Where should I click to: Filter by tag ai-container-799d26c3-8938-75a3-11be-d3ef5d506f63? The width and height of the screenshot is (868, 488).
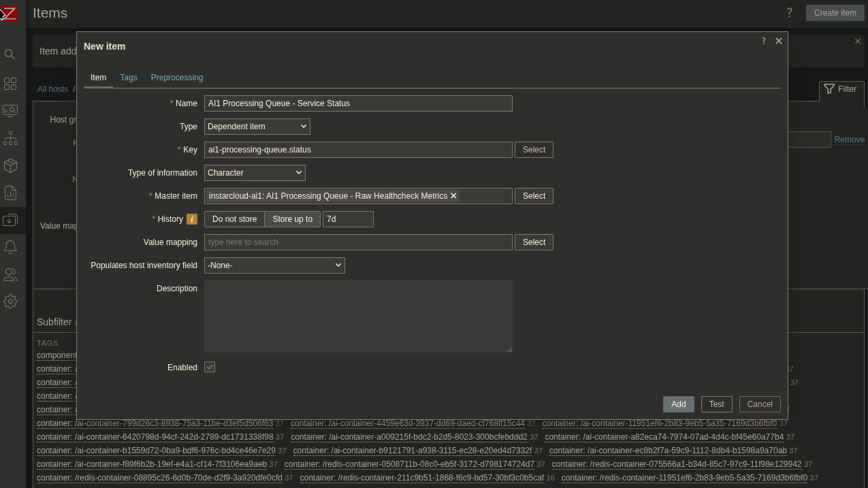[x=155, y=423]
